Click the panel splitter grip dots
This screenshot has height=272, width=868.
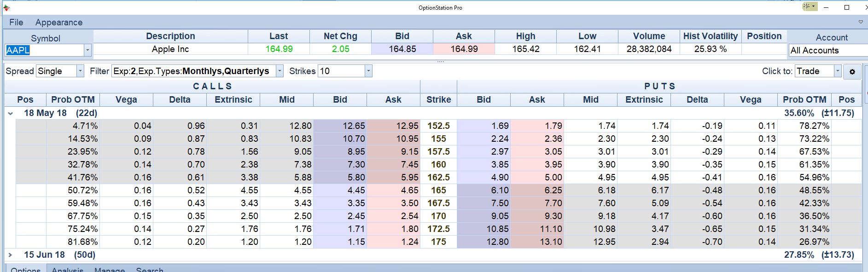coord(440,61)
